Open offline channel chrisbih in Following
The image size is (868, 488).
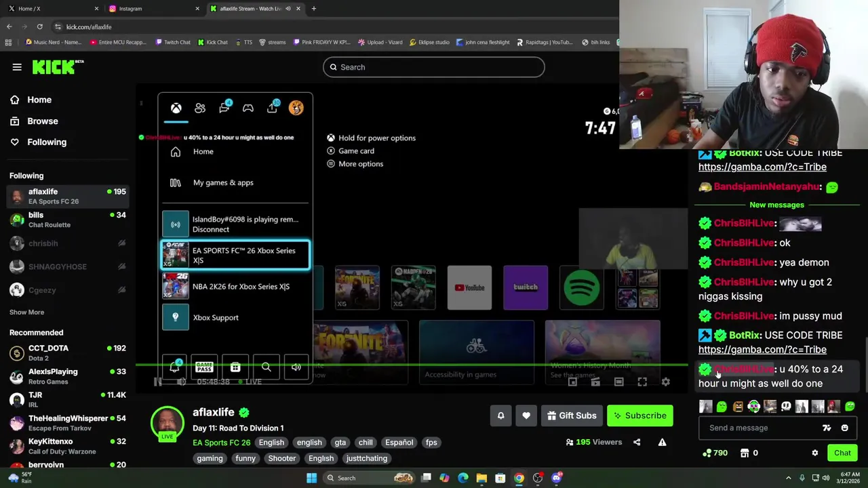pyautogui.click(x=68, y=243)
